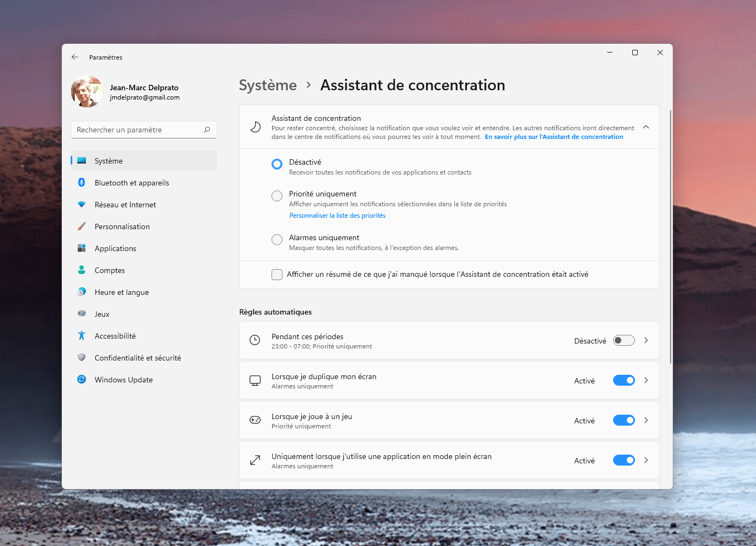This screenshot has height=546, width=756.
Task: Click the back arrow in Paramètres
Action: 75,57
